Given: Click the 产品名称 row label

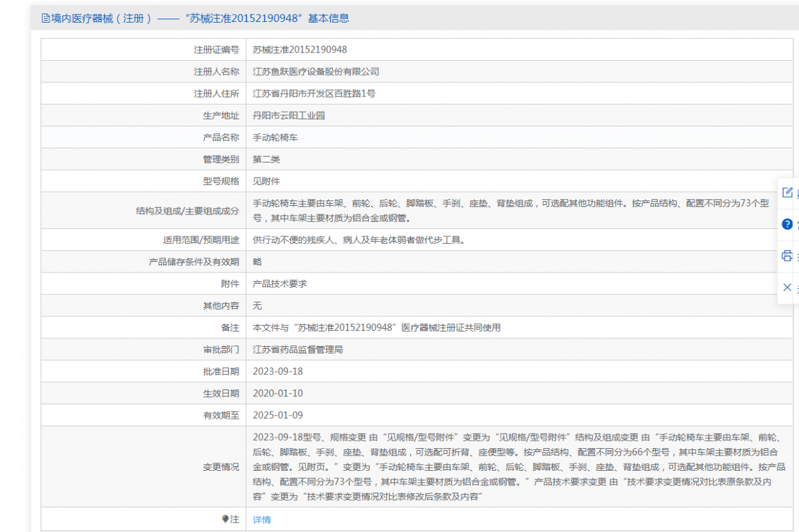Looking at the screenshot, I should click(221, 138).
